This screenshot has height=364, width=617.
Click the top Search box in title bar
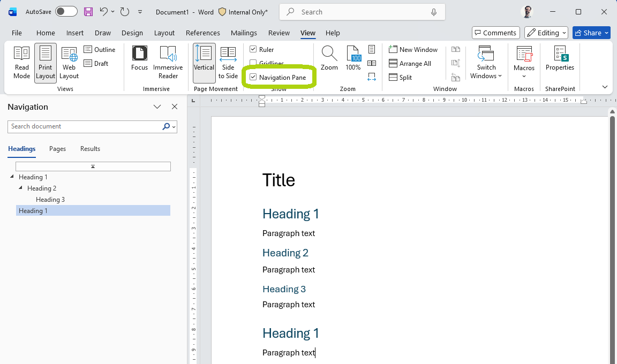pos(362,12)
